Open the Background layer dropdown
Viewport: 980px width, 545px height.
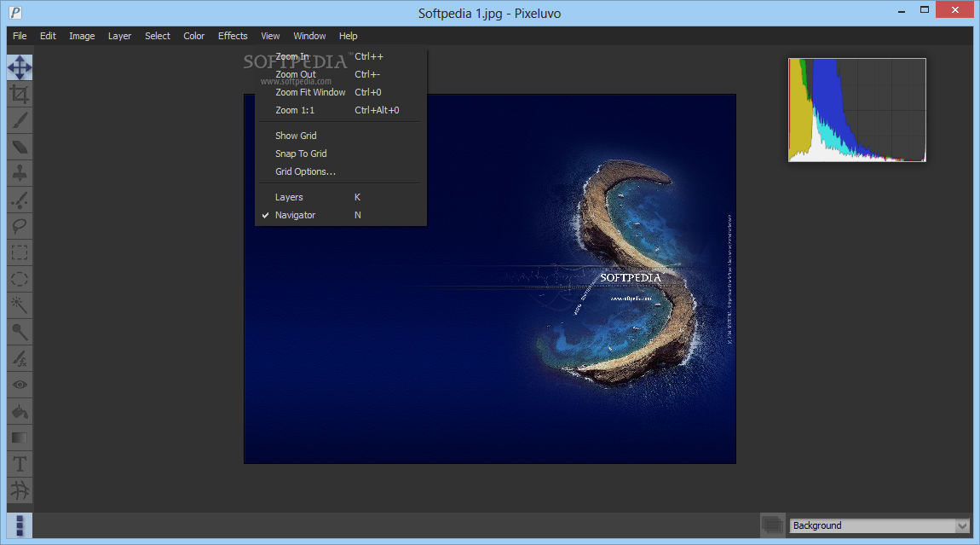click(x=879, y=525)
